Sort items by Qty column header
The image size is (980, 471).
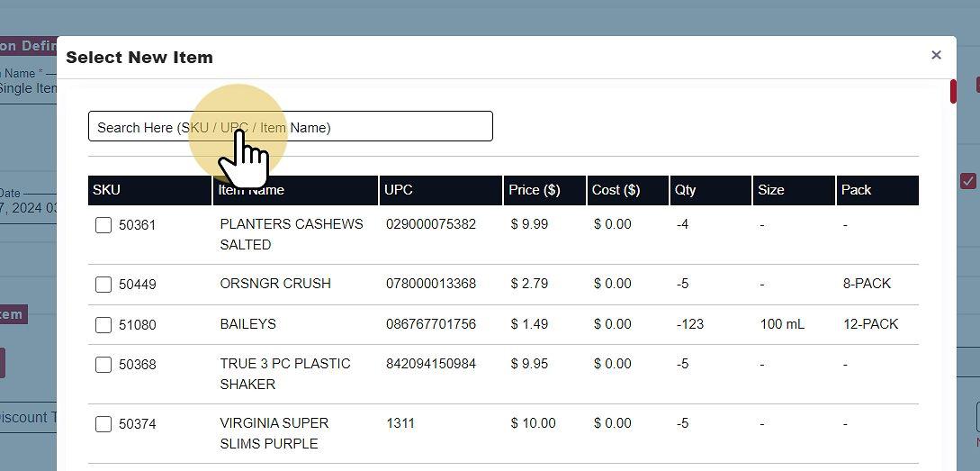coord(686,190)
